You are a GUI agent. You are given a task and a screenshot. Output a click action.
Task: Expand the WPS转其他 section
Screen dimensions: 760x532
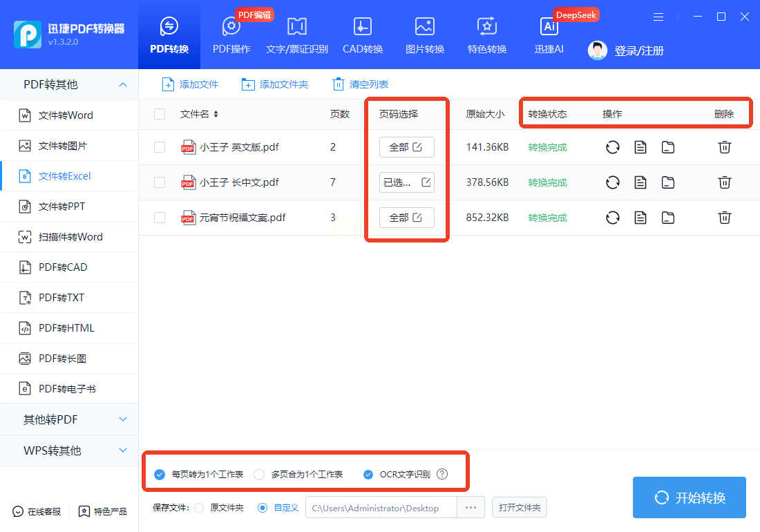(x=123, y=450)
